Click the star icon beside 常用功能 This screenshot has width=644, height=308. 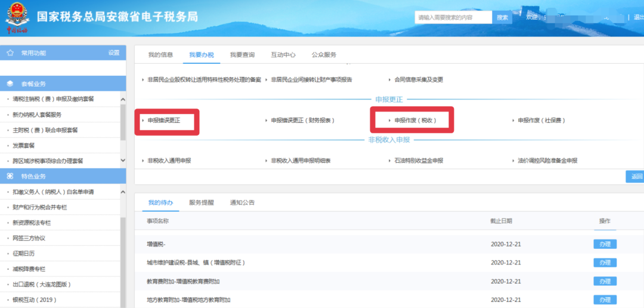click(x=10, y=53)
